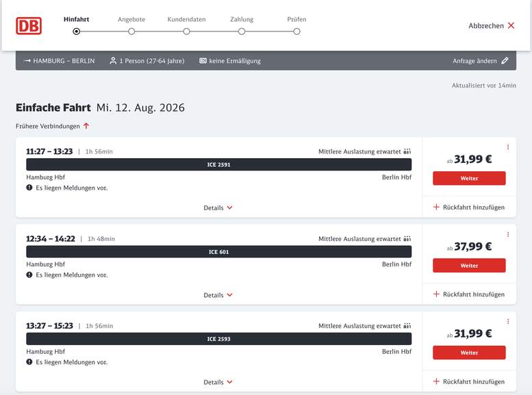
Task: Click the 'Mi. 12. Aug. 2026' date text
Action: click(x=140, y=107)
